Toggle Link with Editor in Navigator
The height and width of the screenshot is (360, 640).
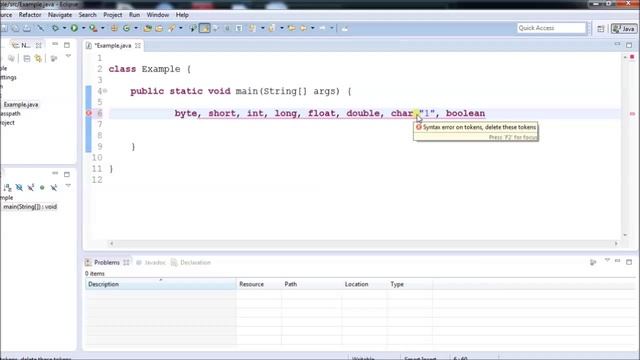(38, 58)
